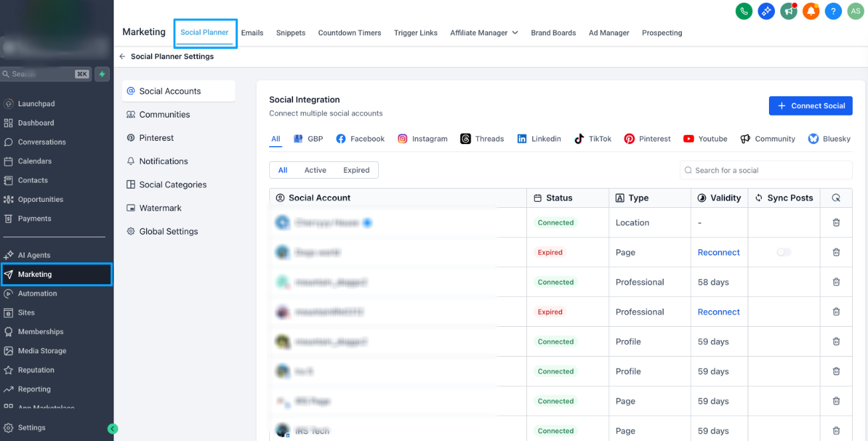Filter accounts by Facebook
This screenshot has width=868, height=441.
pyautogui.click(x=360, y=139)
